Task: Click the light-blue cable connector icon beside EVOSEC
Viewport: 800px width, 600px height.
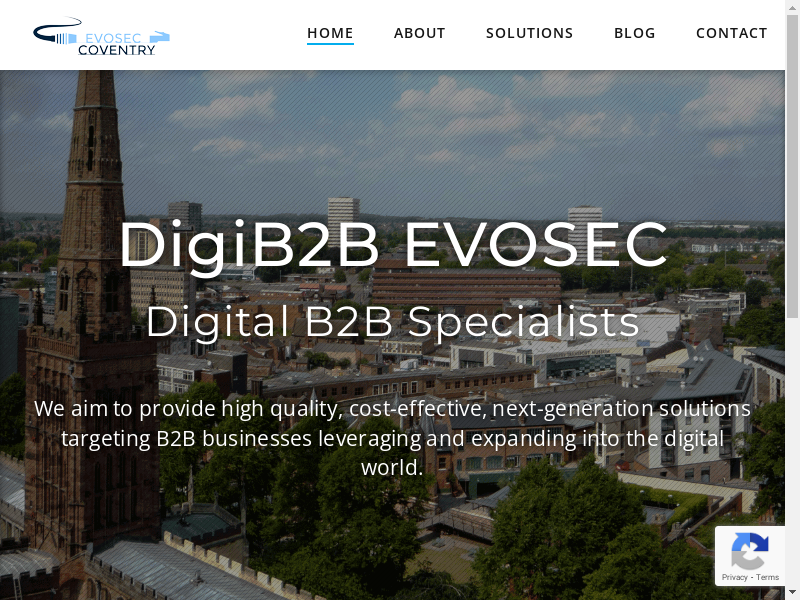Action: (x=160, y=37)
